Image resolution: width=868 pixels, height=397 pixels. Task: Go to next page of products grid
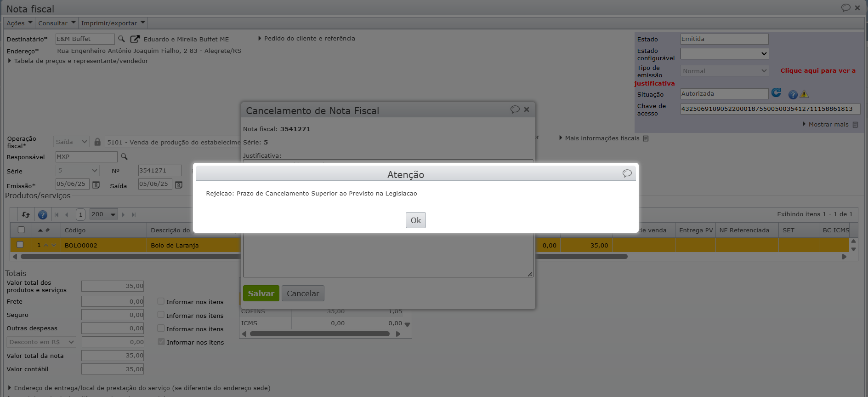pos(123,215)
